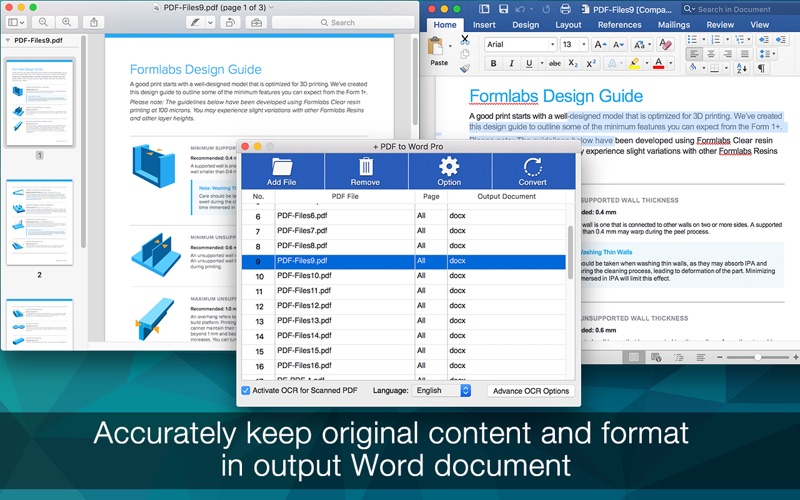Apply subscript in Word ribbon
Image resolution: width=800 pixels, height=500 pixels.
tap(573, 63)
